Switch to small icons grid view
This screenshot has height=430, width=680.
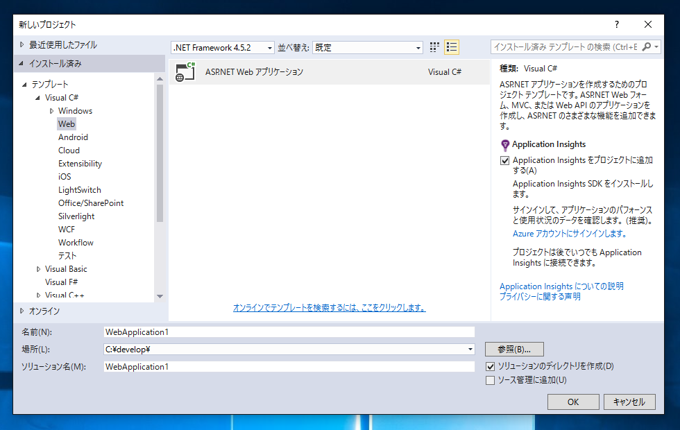[434, 47]
